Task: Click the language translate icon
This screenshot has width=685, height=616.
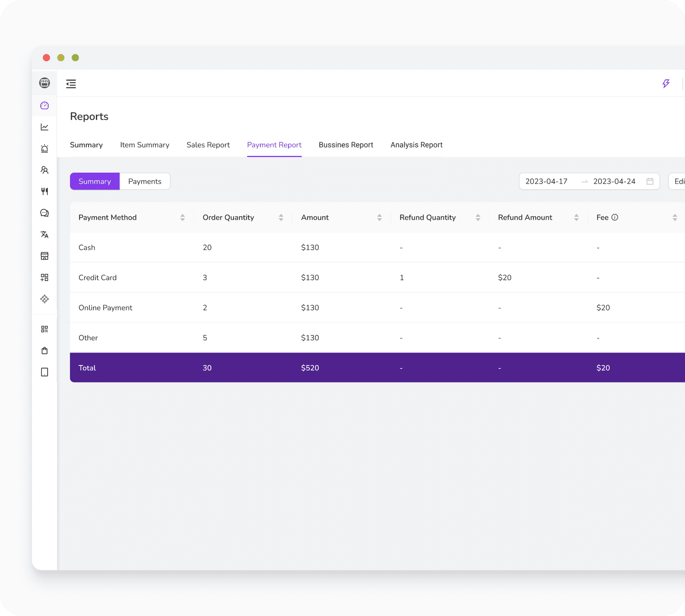Action: pyautogui.click(x=45, y=235)
